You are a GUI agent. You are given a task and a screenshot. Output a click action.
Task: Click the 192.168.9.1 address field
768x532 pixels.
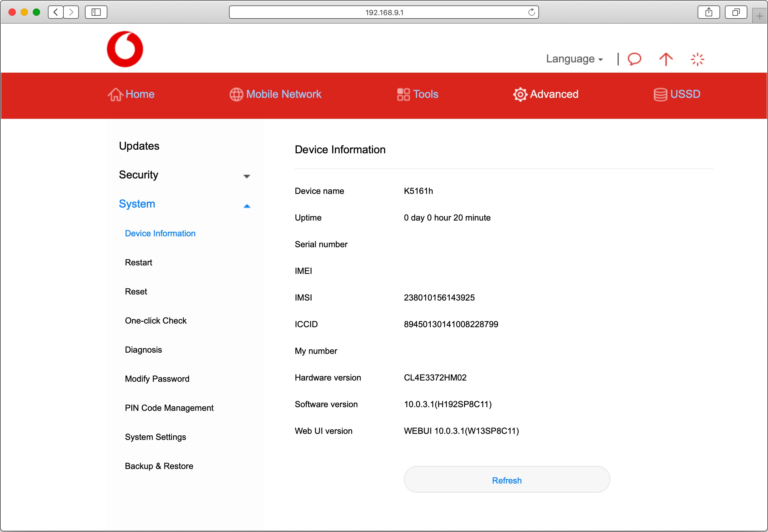(x=384, y=12)
